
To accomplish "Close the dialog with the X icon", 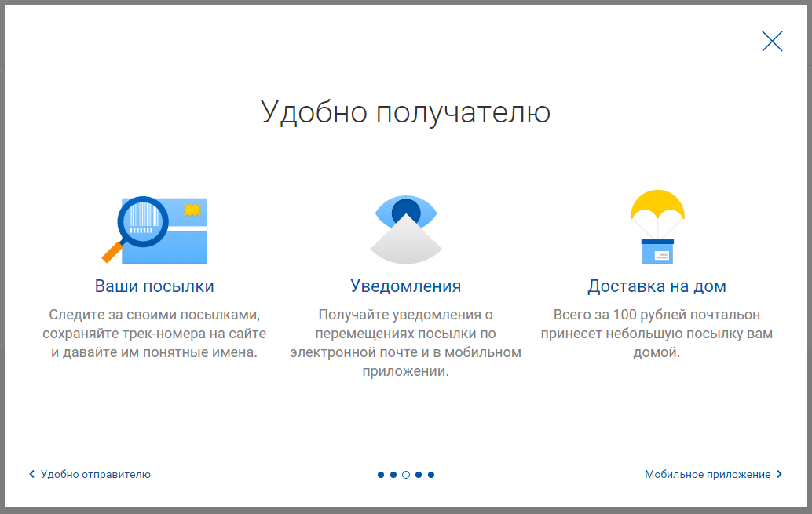I will 772,42.
